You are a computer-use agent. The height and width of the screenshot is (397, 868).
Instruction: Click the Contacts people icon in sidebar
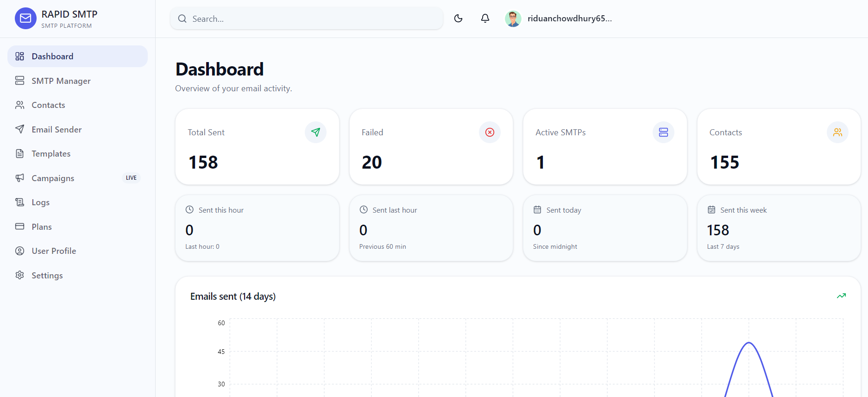click(19, 105)
